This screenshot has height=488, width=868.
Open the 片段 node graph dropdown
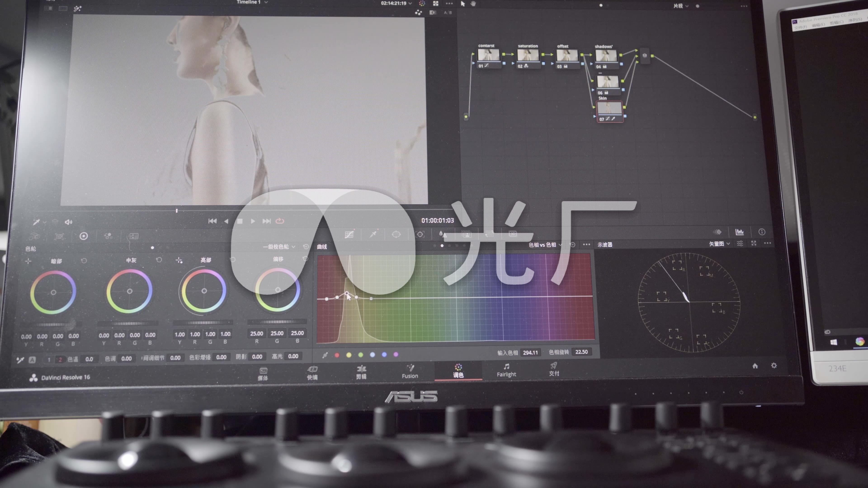(681, 6)
